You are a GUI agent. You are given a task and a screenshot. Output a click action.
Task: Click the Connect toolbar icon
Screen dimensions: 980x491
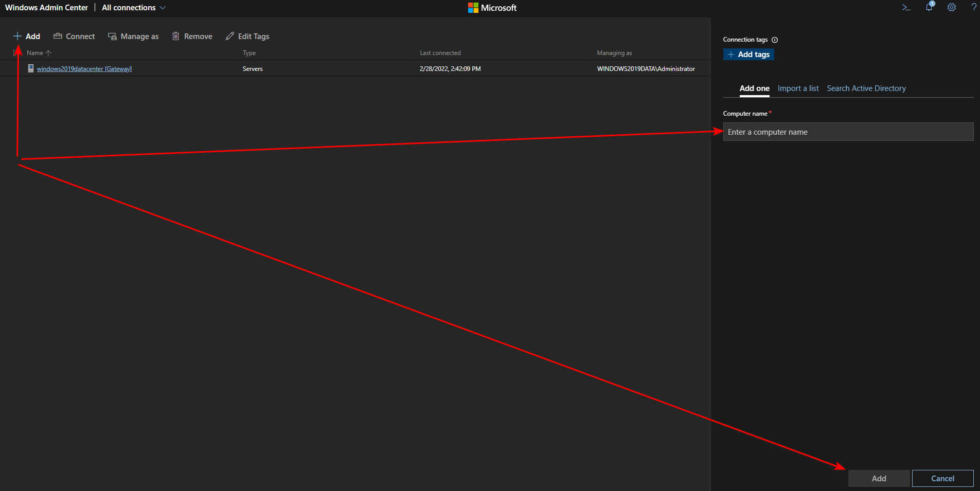58,36
